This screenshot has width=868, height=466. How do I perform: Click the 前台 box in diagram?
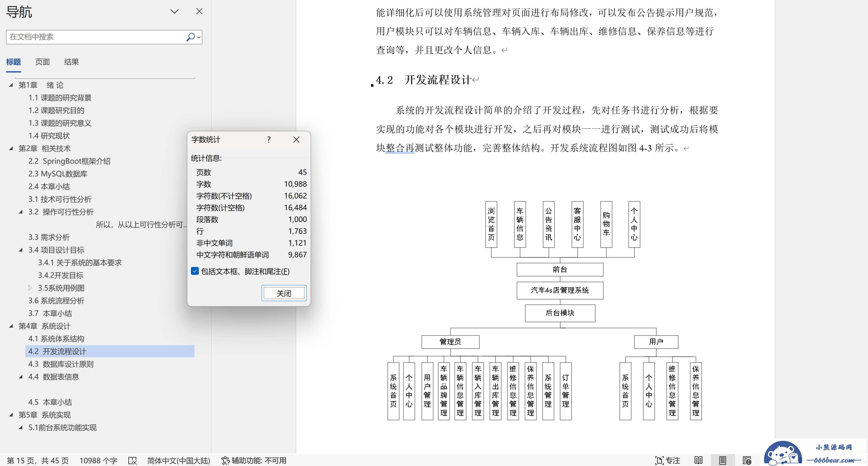pos(560,269)
